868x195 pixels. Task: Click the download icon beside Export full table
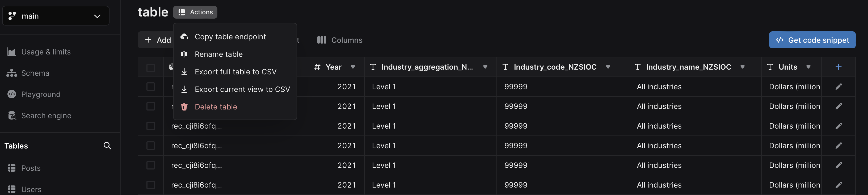point(184,72)
